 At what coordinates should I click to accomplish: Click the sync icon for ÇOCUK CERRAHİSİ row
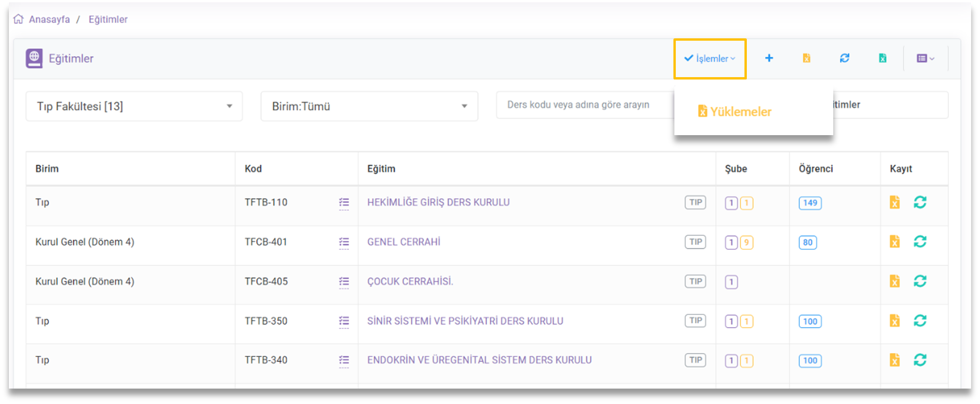click(x=920, y=281)
